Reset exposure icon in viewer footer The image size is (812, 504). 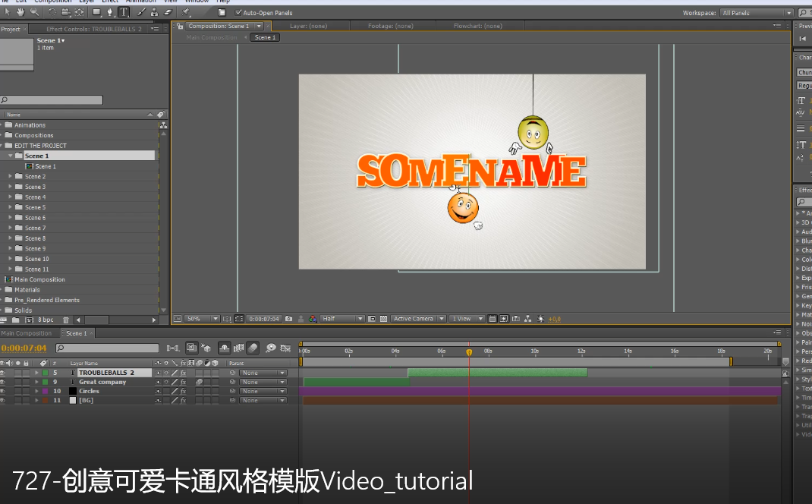tap(540, 319)
